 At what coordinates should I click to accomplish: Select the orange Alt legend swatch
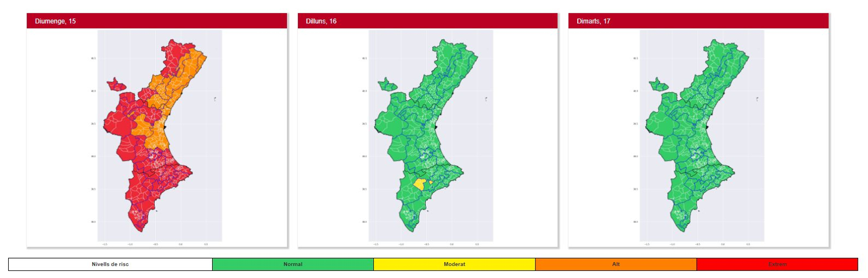pyautogui.click(x=616, y=264)
